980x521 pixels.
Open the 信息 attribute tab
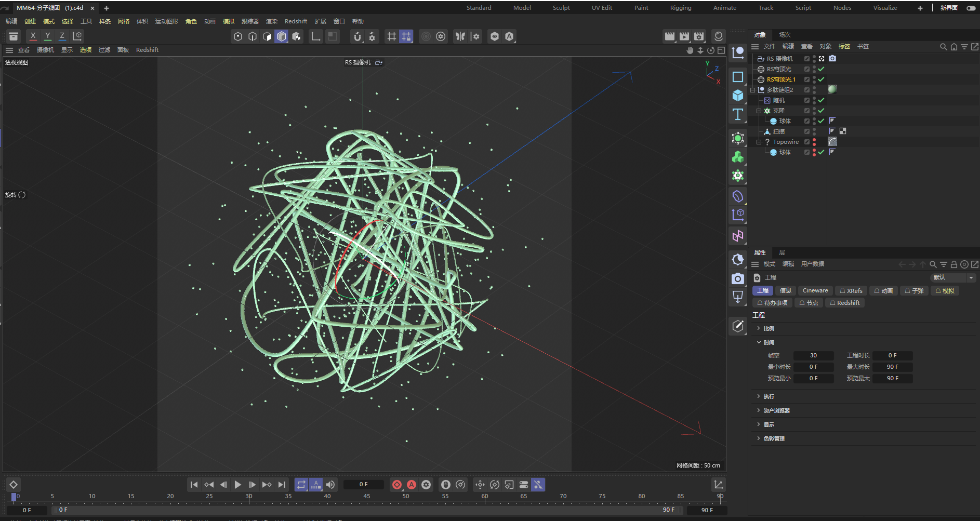[786, 290]
